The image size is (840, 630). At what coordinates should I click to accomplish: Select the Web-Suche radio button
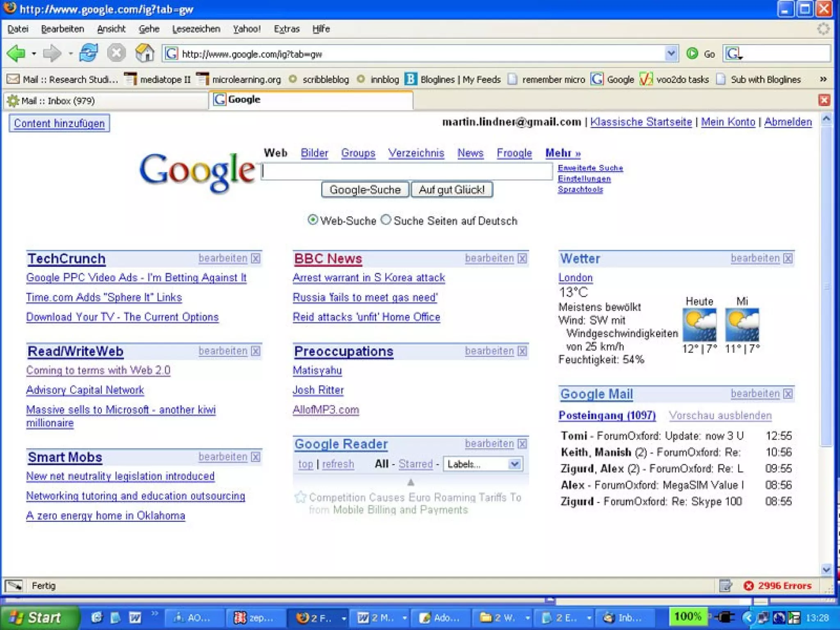tap(313, 220)
